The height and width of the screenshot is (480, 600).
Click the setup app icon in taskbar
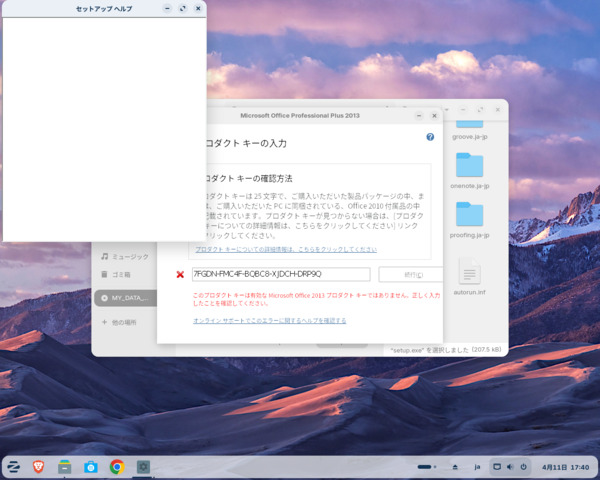pos(143,467)
